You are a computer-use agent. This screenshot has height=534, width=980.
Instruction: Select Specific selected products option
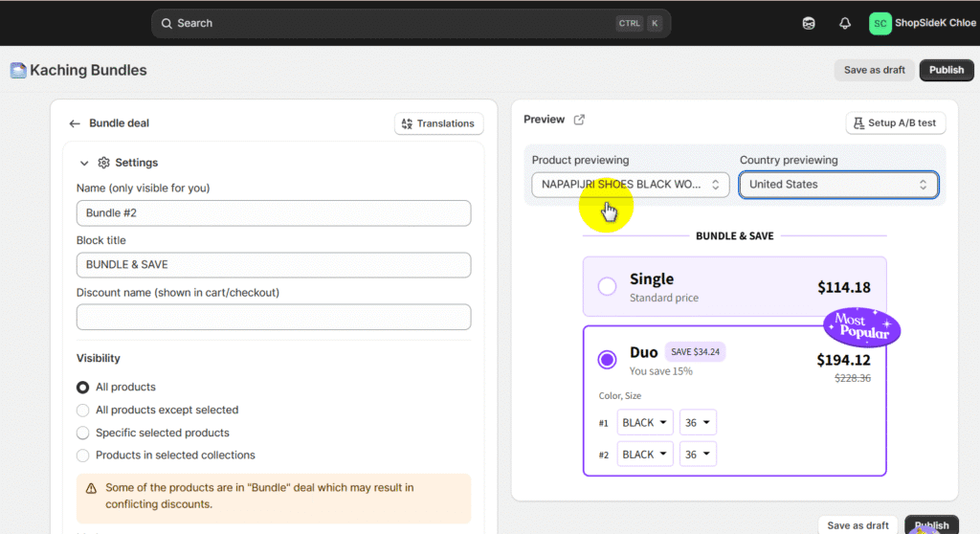click(82, 433)
